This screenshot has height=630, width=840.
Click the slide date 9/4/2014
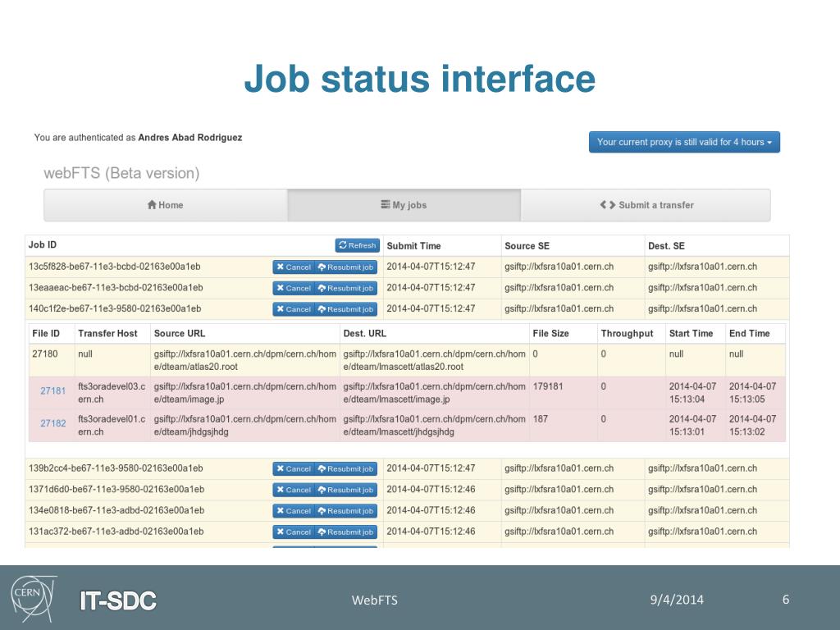pyautogui.click(x=677, y=600)
